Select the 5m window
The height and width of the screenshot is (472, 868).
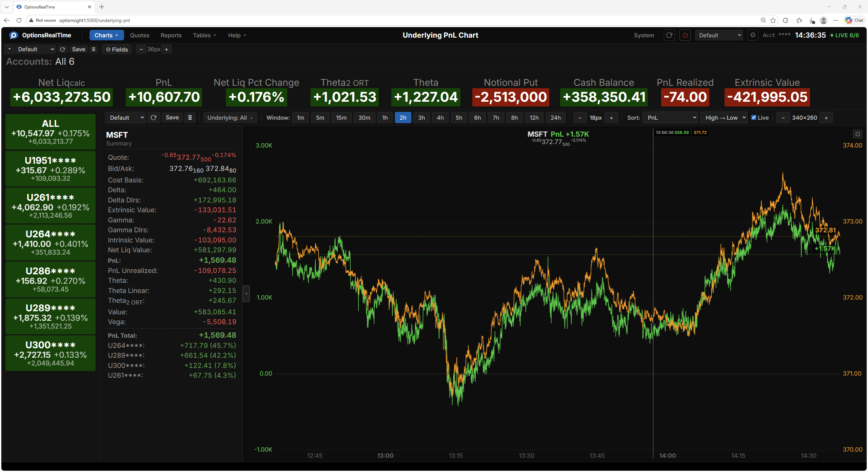[320, 118]
